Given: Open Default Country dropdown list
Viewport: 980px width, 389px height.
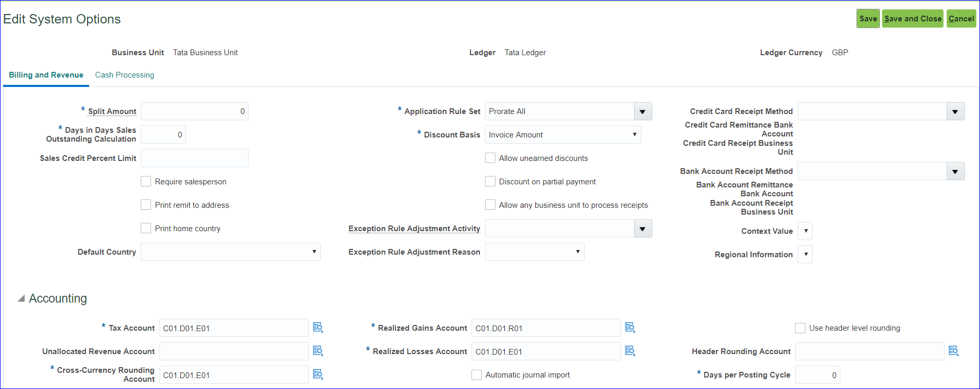Looking at the screenshot, I should [314, 252].
